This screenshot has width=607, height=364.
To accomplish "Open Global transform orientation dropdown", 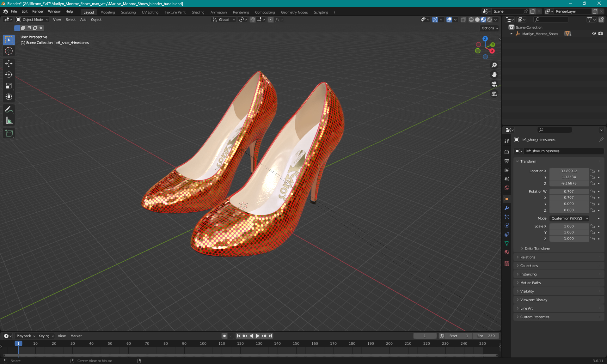I will (x=224, y=20).
